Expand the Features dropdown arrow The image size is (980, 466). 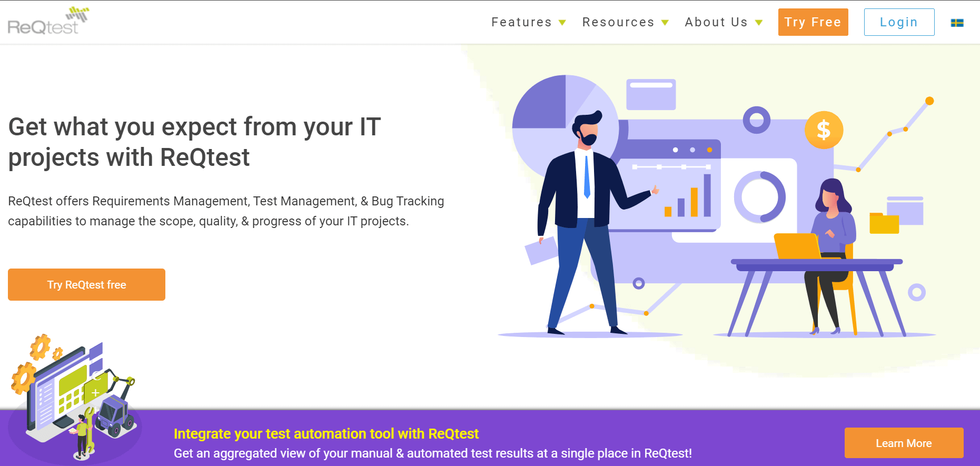coord(562,23)
